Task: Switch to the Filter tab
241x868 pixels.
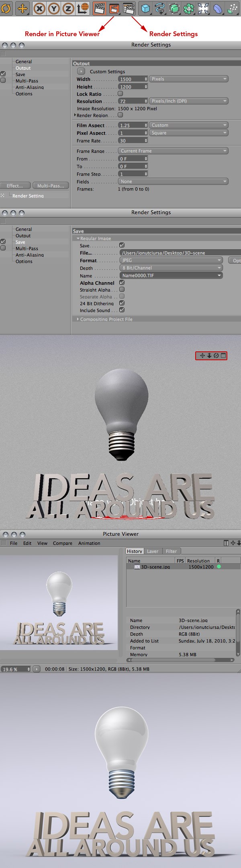Action: click(171, 551)
